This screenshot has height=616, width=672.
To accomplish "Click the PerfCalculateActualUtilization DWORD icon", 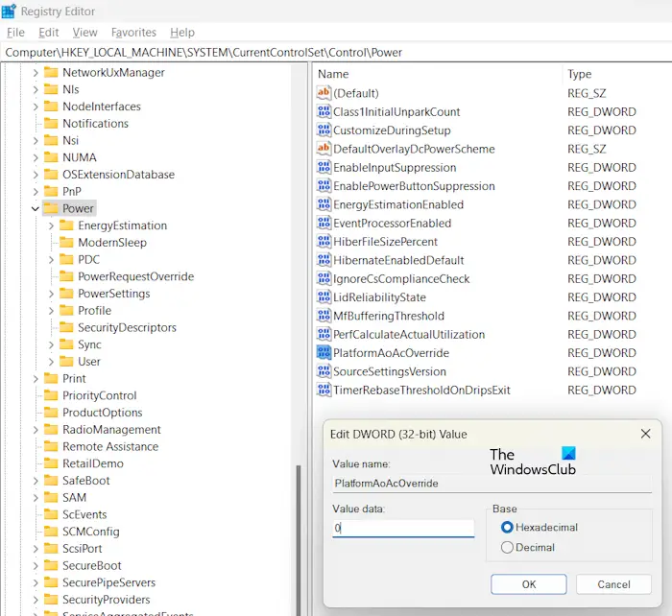I will [x=324, y=334].
